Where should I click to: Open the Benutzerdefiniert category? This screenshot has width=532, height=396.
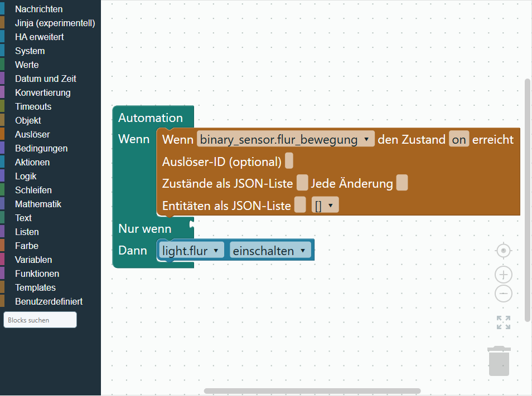[x=49, y=301]
